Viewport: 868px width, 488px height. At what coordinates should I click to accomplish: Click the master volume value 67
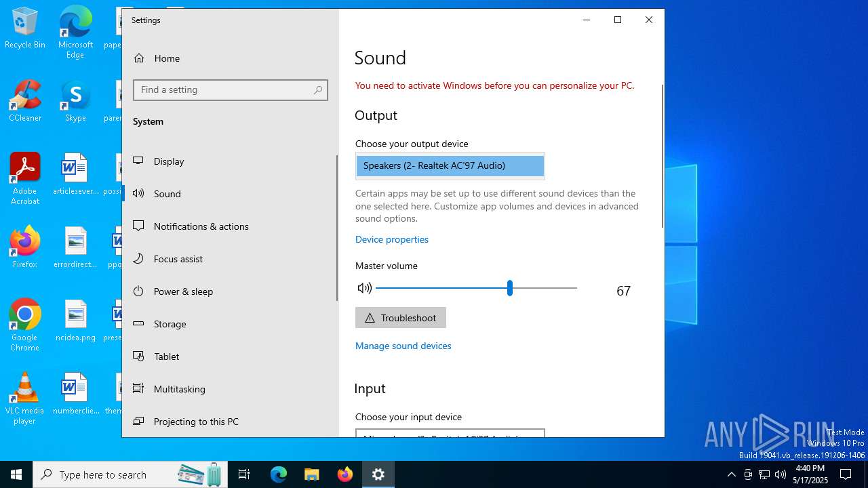[624, 291]
